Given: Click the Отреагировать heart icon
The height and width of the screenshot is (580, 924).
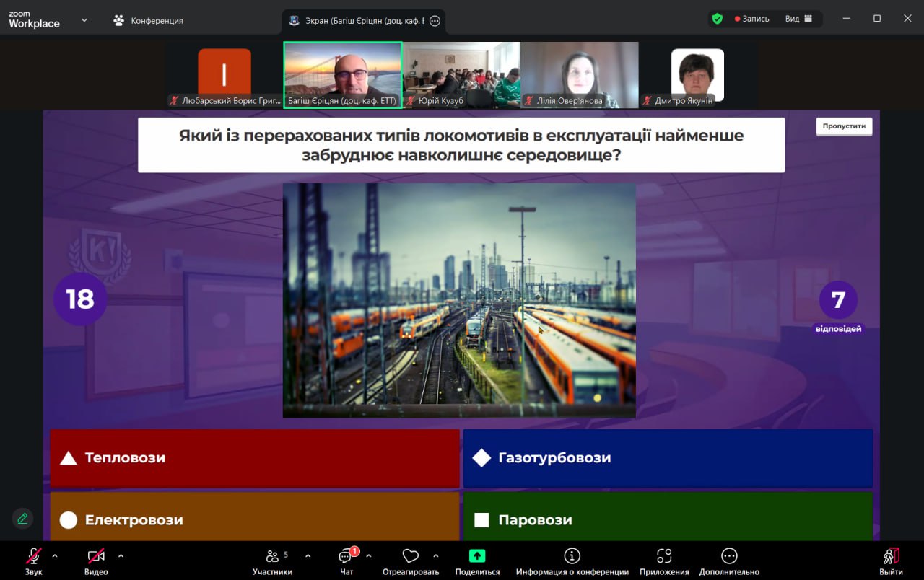Looking at the screenshot, I should [x=411, y=556].
